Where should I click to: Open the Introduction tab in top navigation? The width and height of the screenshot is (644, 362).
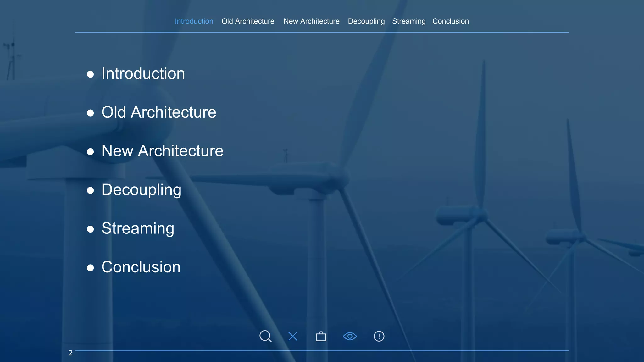194,21
